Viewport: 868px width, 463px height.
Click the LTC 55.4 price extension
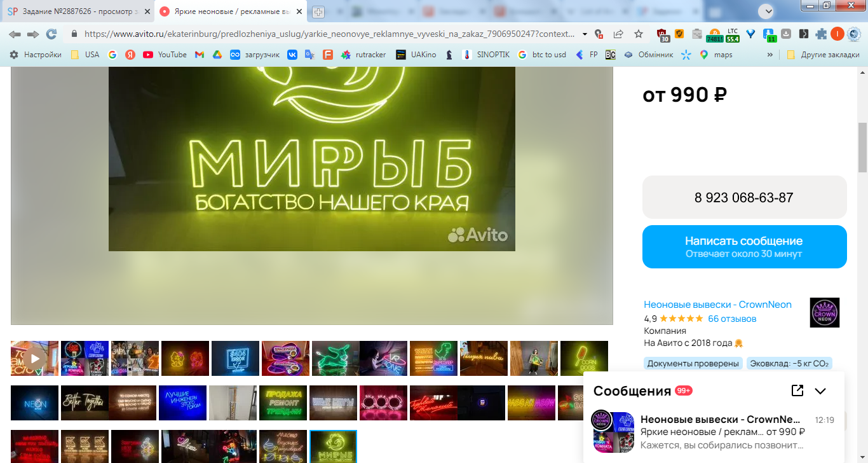tap(733, 35)
